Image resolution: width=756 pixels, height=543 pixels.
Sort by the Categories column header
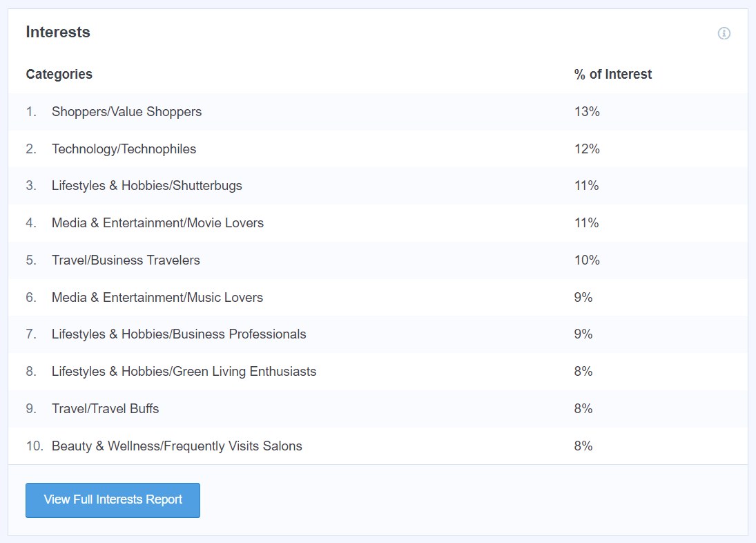point(59,74)
